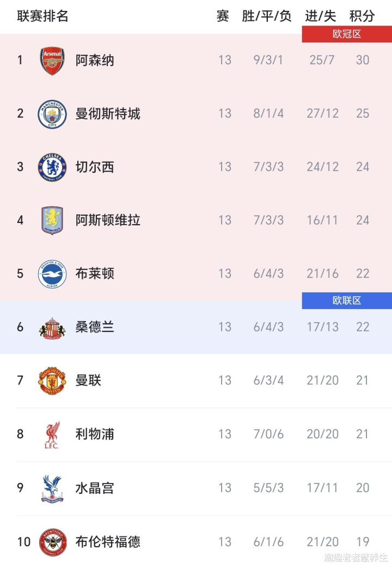Click Arsenal's 30 points value
The width and height of the screenshot is (392, 568).
coord(363,61)
